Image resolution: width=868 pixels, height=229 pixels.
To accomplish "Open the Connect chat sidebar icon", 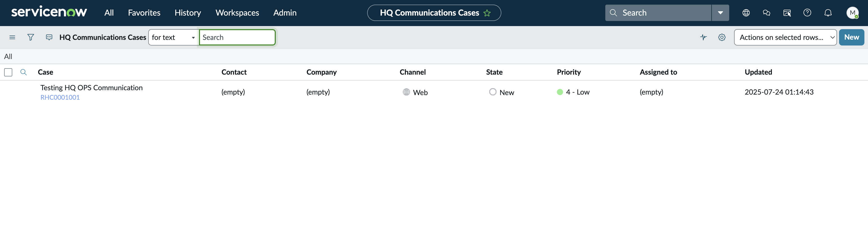I will coord(767,13).
